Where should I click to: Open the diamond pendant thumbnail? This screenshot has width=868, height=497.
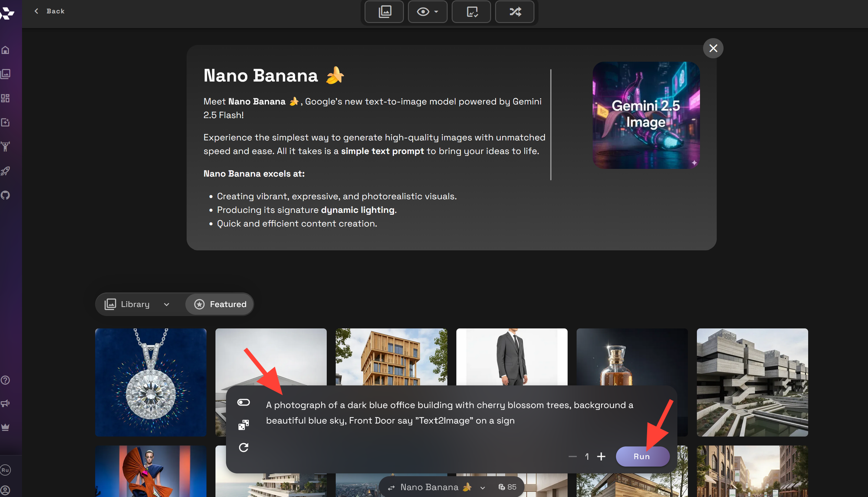point(151,382)
